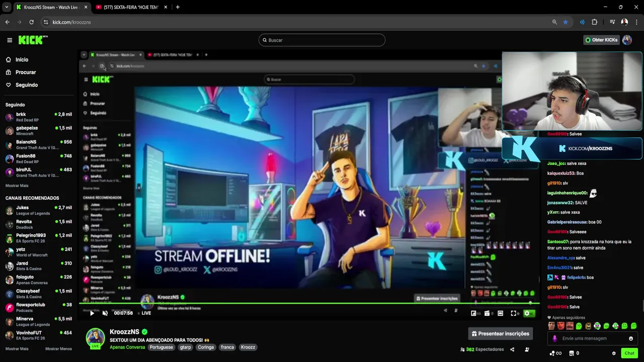Open Chrome three-dot menu
This screenshot has width=644, height=362.
coord(637,22)
